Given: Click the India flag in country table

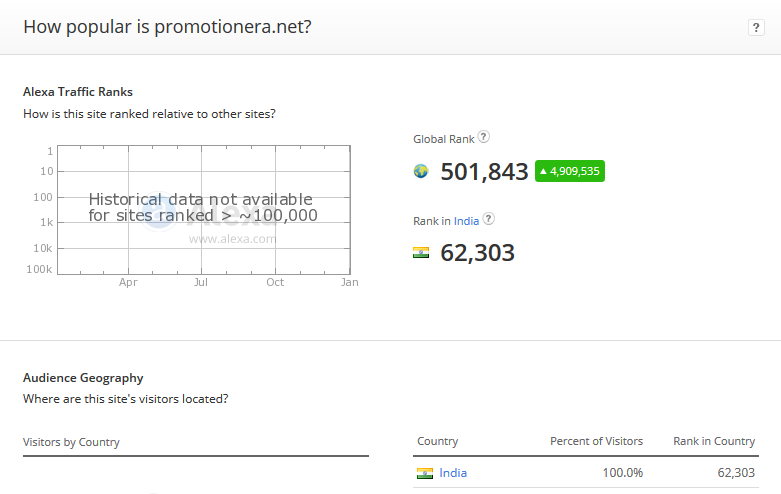Looking at the screenshot, I should tap(425, 473).
